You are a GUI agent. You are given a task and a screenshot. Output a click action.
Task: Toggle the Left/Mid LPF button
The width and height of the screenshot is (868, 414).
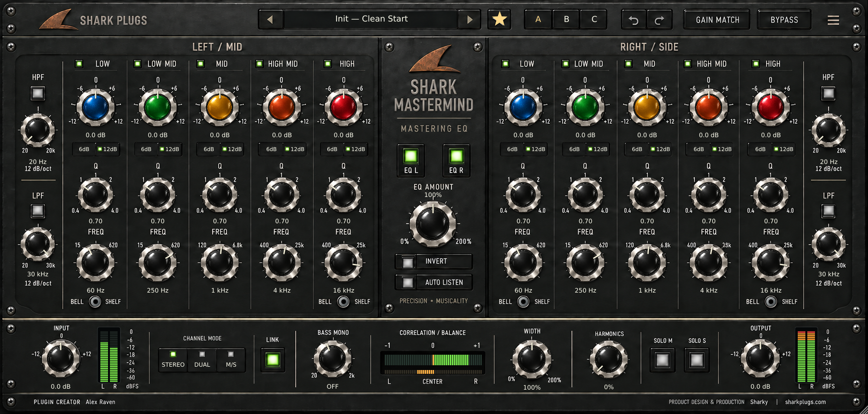tap(38, 211)
